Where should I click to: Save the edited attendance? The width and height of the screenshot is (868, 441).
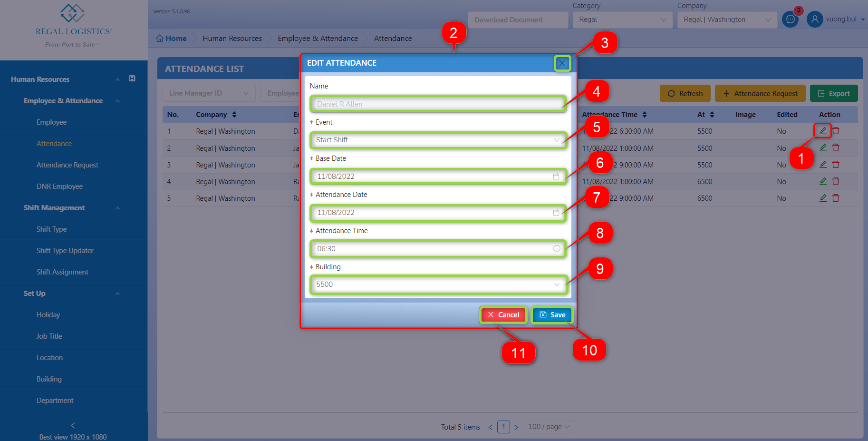click(x=552, y=315)
